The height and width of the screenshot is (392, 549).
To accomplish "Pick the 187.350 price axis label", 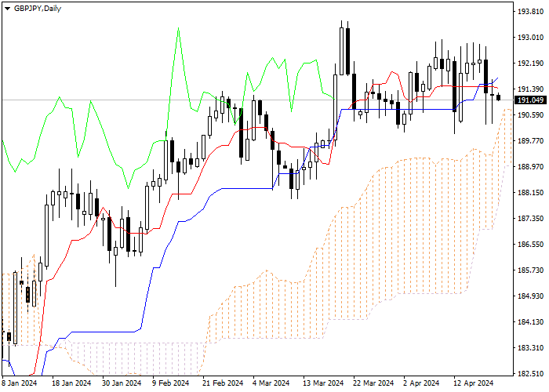I will click(530, 219).
